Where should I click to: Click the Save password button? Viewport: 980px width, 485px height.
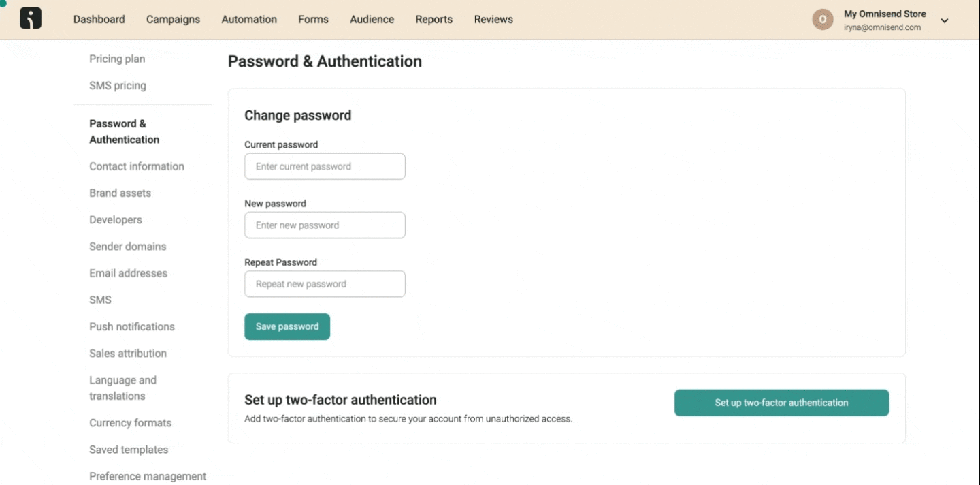[x=287, y=326]
